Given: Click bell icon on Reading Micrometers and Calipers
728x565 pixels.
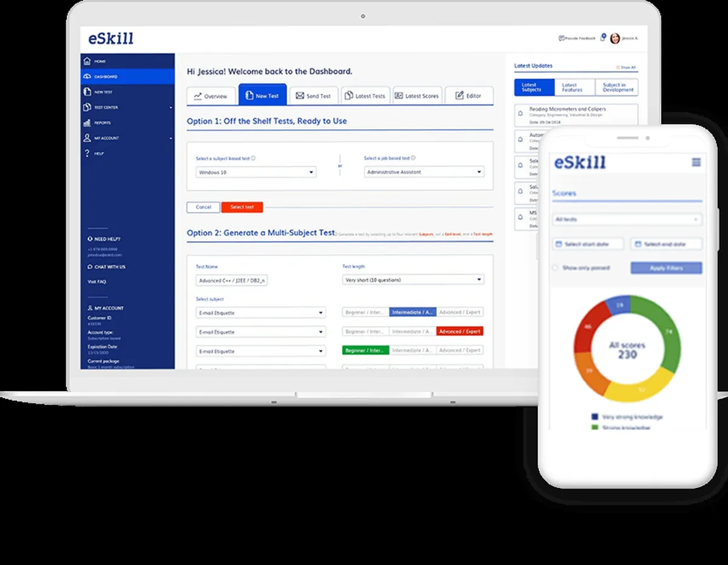Looking at the screenshot, I should click(x=521, y=113).
